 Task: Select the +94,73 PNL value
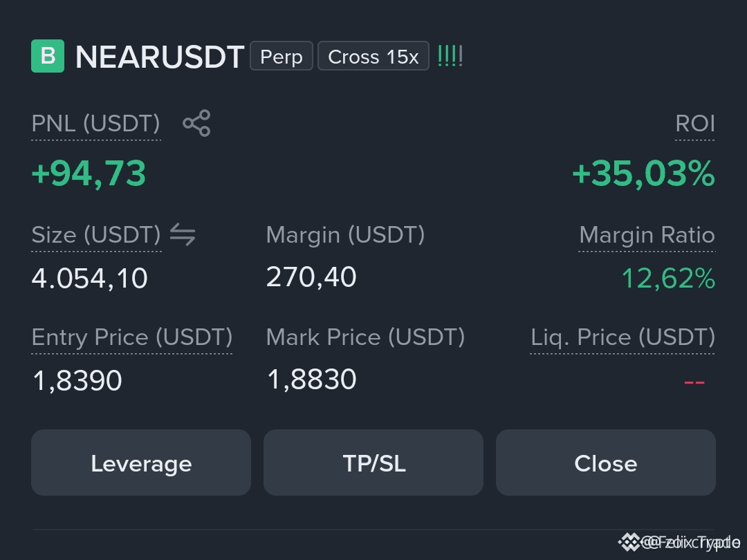tap(89, 174)
